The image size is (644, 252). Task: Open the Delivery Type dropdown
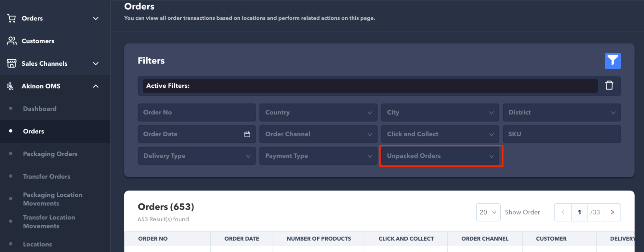(197, 156)
